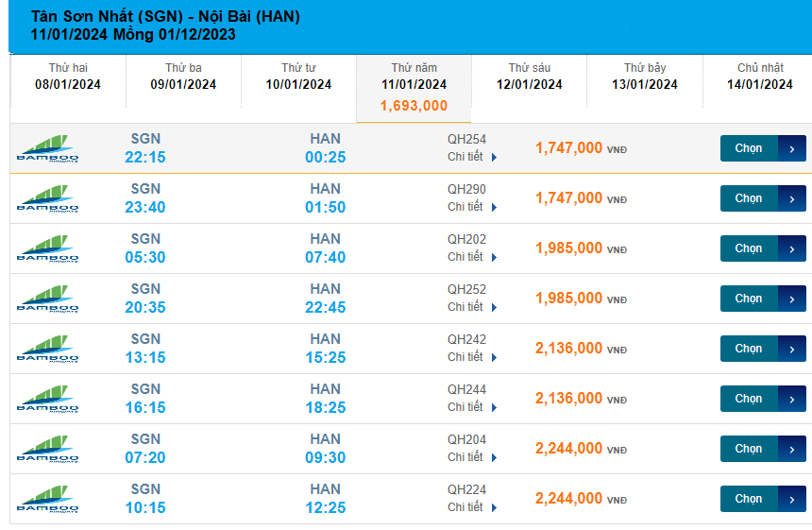
Task: Click arrow icon beside Chọn for QH252
Action: click(x=791, y=299)
